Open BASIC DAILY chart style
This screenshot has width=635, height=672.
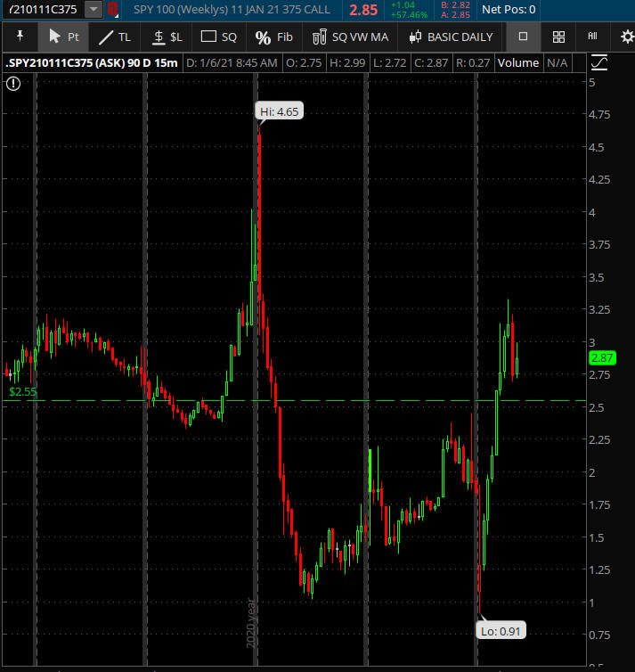click(452, 37)
